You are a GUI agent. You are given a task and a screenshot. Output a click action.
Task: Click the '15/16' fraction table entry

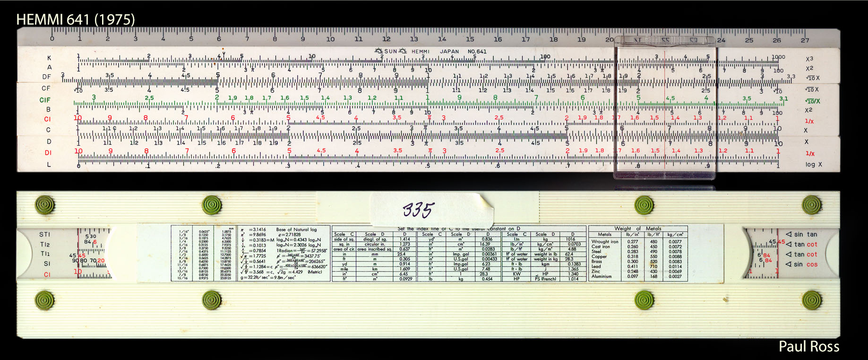point(183,278)
